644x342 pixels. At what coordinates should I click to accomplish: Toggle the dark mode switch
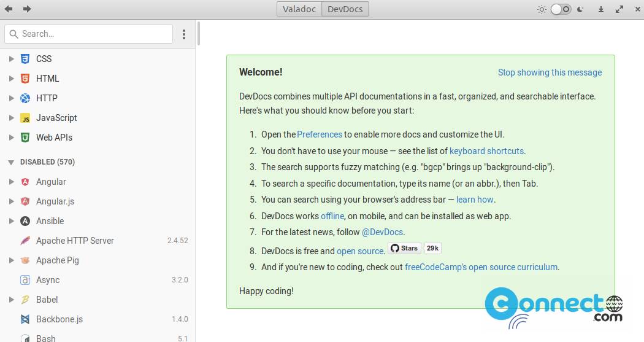point(561,9)
